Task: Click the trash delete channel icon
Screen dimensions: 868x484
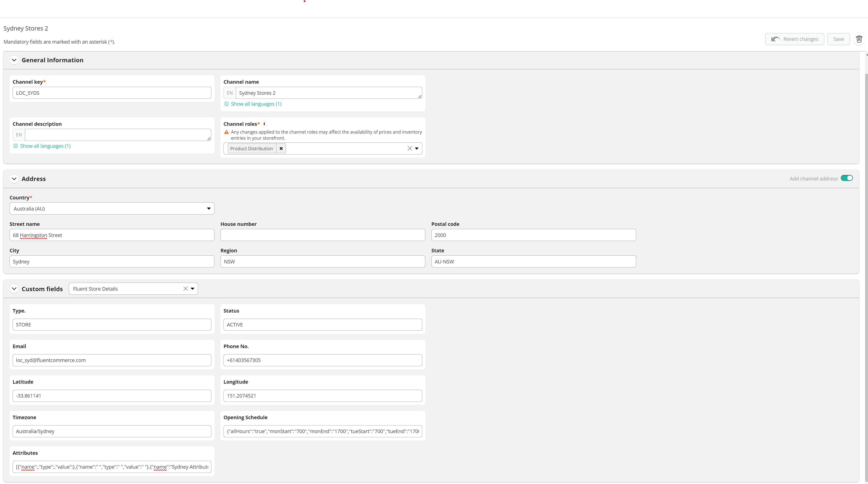Action: [859, 39]
